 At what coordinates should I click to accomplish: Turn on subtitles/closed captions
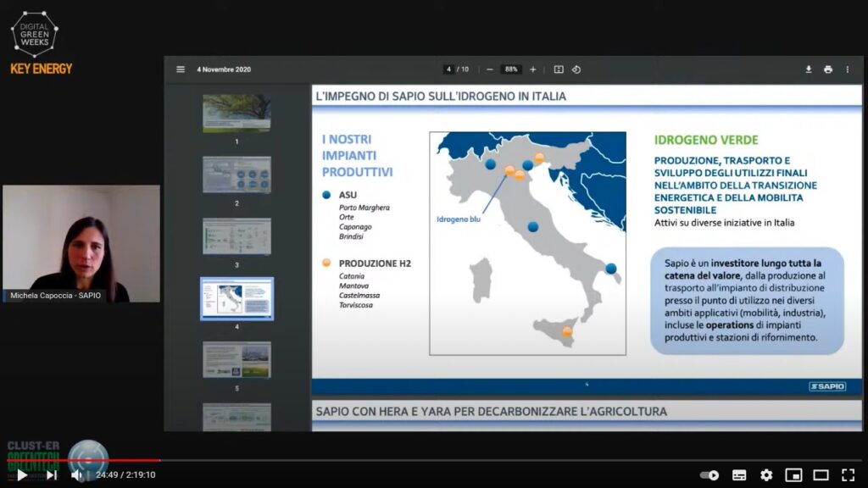click(739, 475)
